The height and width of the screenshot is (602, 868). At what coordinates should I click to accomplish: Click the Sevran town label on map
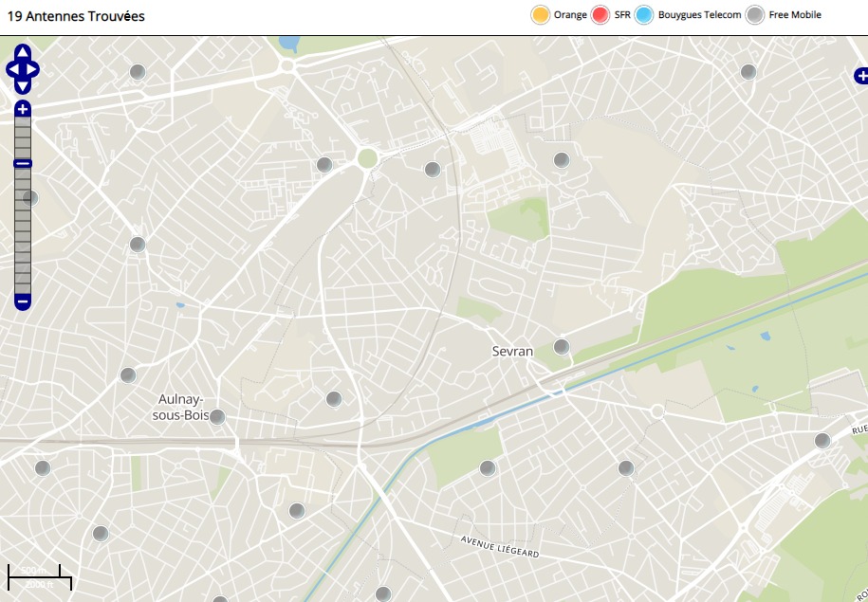click(512, 352)
